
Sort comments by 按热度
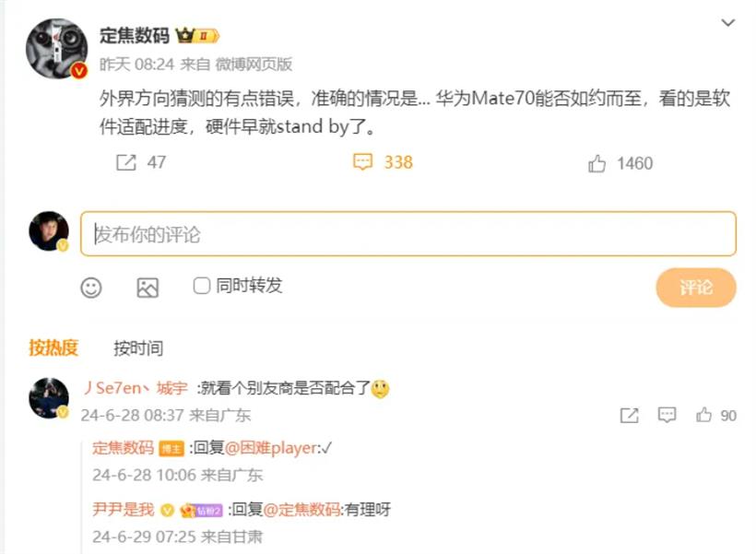(x=53, y=348)
